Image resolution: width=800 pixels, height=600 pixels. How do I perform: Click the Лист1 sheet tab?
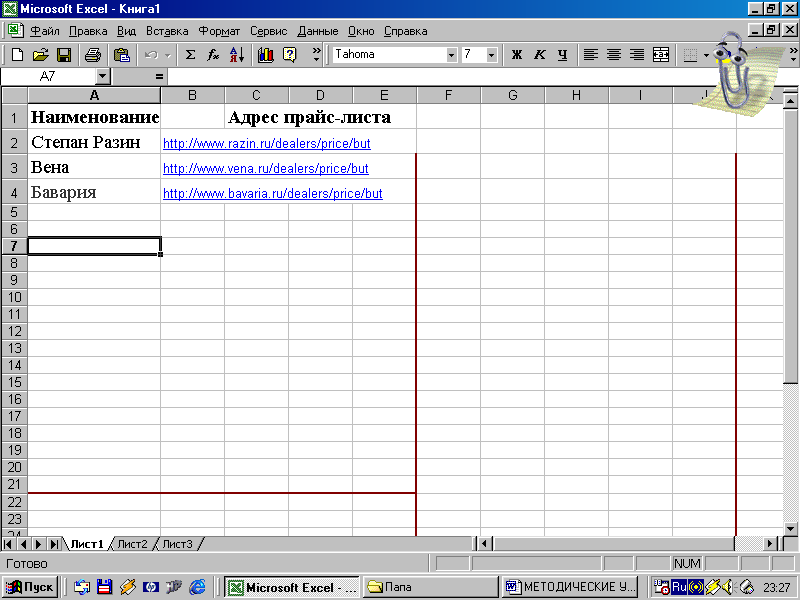87,544
